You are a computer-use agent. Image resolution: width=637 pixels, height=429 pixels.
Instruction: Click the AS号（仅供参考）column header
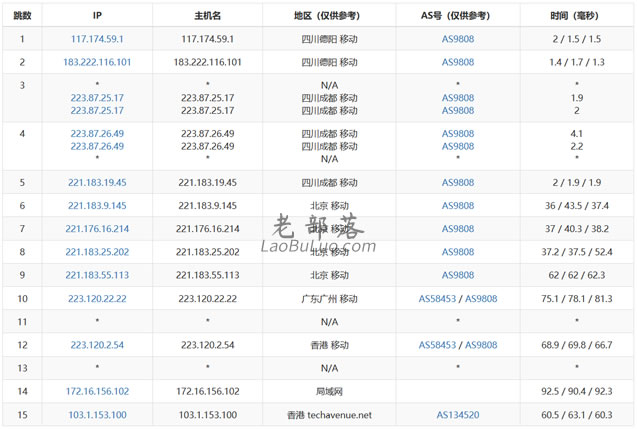(x=458, y=15)
